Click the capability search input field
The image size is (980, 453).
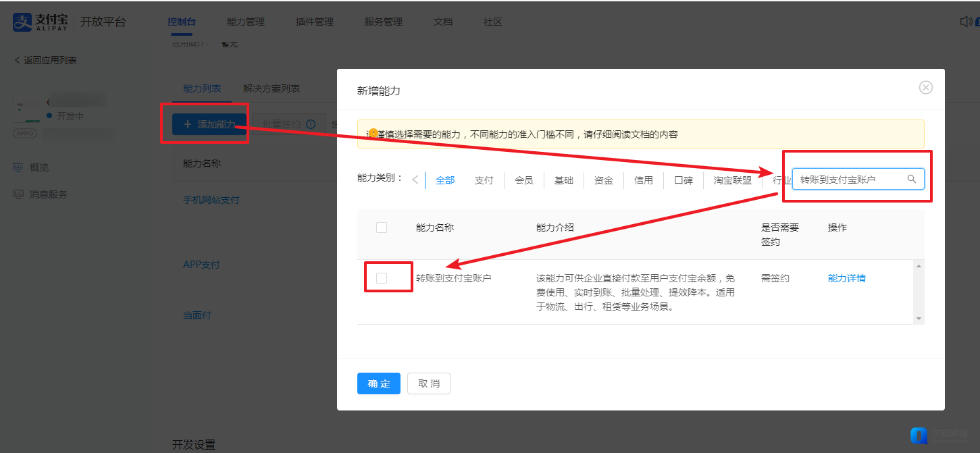point(850,179)
